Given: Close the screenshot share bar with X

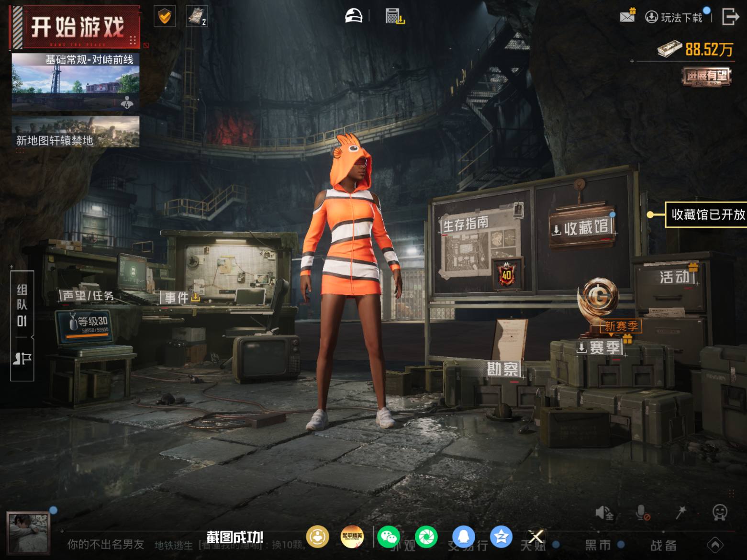Looking at the screenshot, I should pos(535,537).
